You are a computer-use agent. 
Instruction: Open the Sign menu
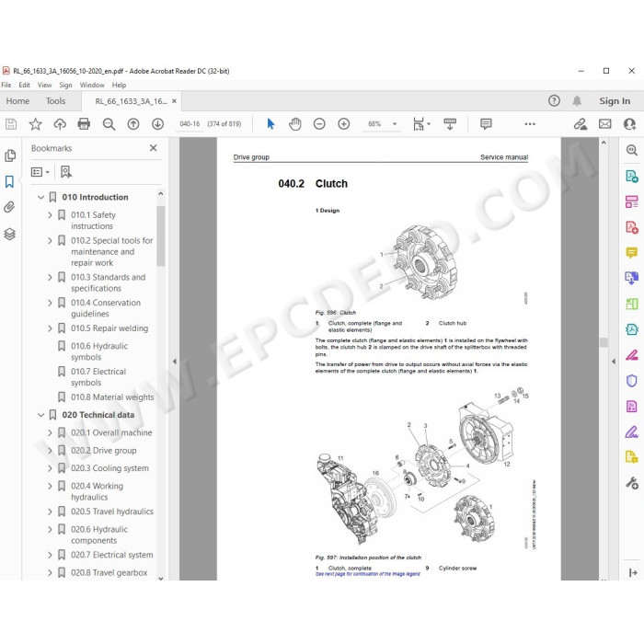(65, 85)
